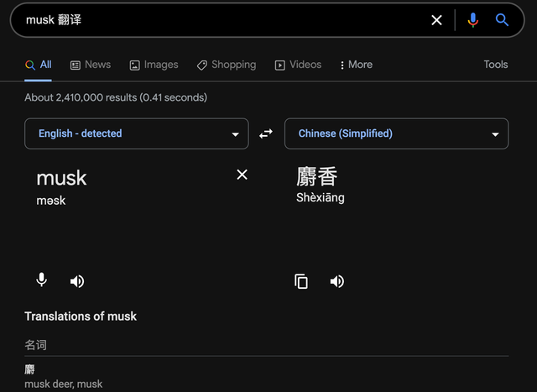Go to the Videos tab
This screenshot has height=392, width=537.
pyautogui.click(x=298, y=65)
